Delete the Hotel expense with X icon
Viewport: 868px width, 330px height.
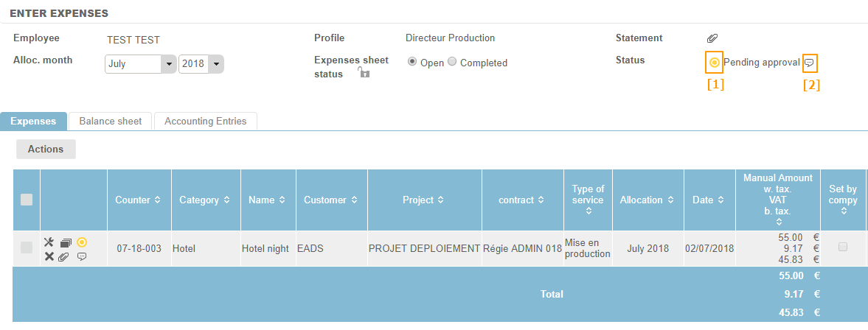pos(49,256)
